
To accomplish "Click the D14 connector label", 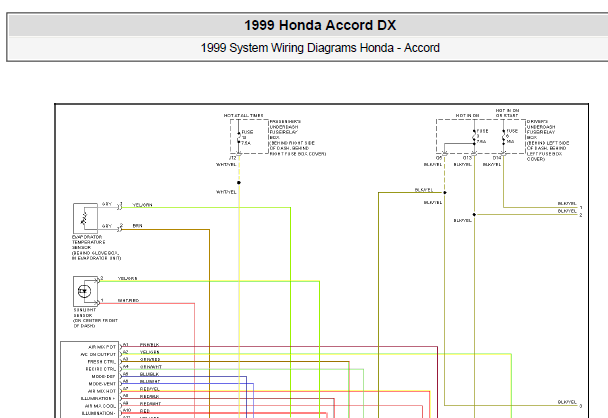I will pos(497,158).
